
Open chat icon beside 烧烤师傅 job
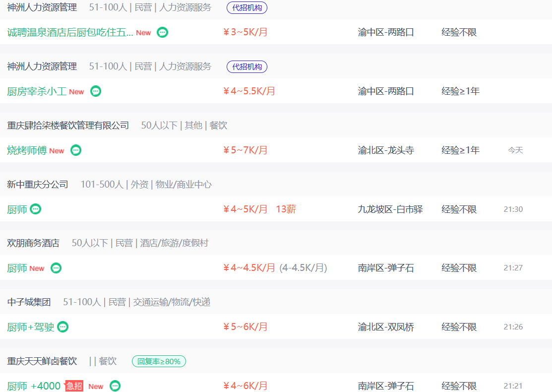click(76, 150)
